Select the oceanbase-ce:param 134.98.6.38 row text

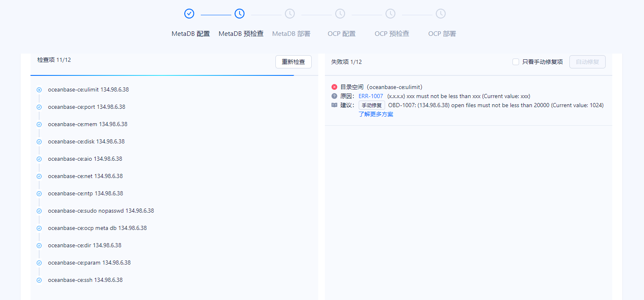click(89, 262)
